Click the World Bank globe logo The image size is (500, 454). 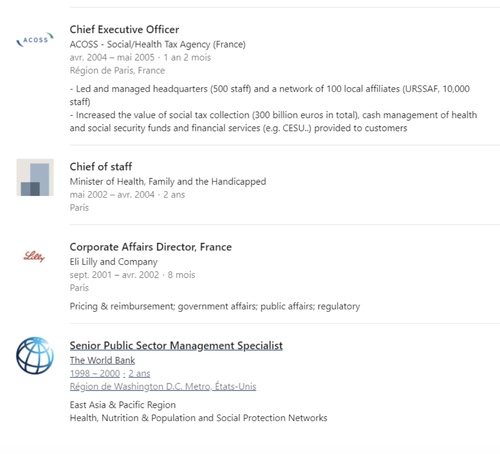coord(35,355)
